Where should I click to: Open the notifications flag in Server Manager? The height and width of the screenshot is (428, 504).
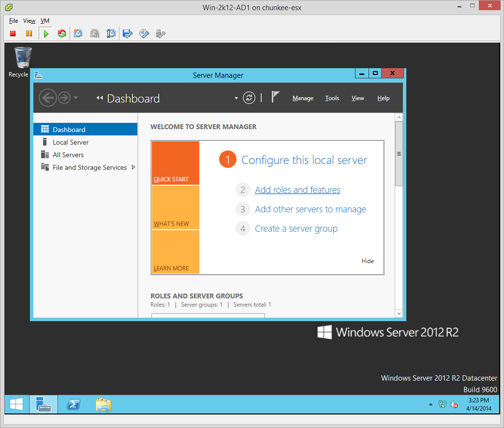click(x=275, y=97)
